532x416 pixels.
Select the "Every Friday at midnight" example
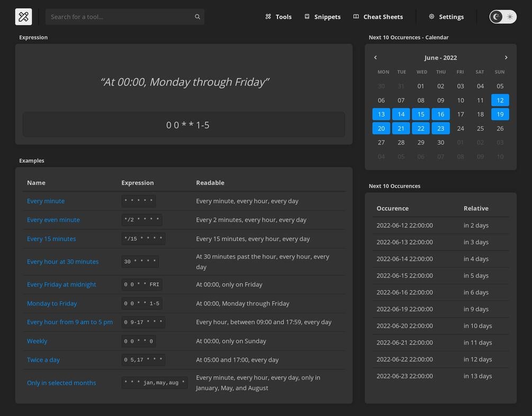coord(61,285)
